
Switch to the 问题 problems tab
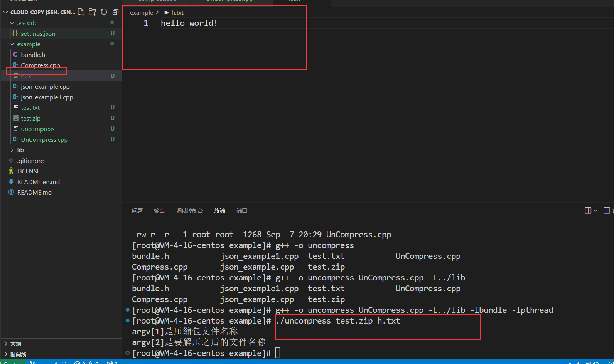click(x=137, y=211)
